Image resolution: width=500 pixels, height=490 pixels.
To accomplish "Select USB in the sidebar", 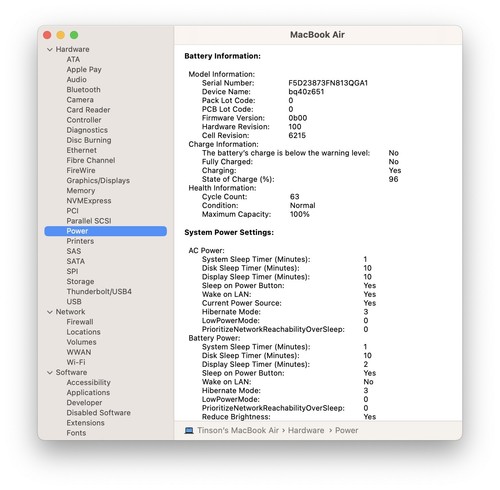I will click(74, 302).
